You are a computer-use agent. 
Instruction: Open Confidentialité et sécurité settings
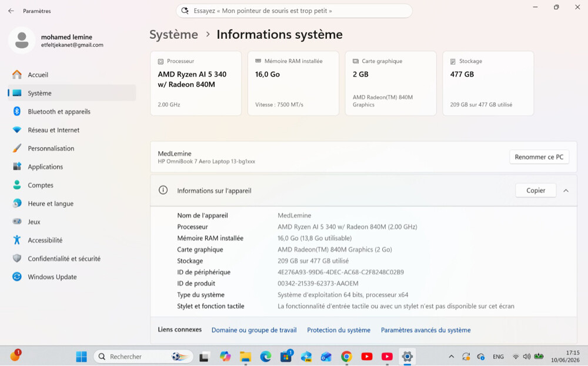(x=71, y=259)
